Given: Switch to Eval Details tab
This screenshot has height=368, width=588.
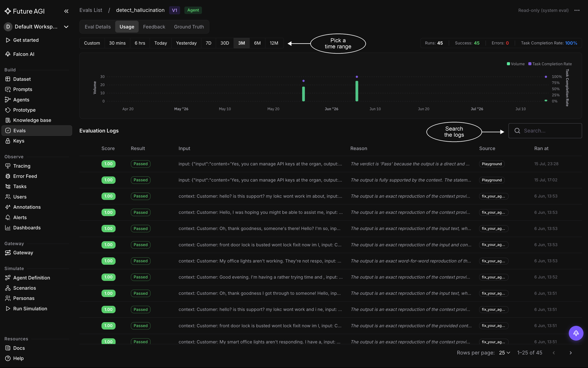Looking at the screenshot, I should click(x=98, y=27).
